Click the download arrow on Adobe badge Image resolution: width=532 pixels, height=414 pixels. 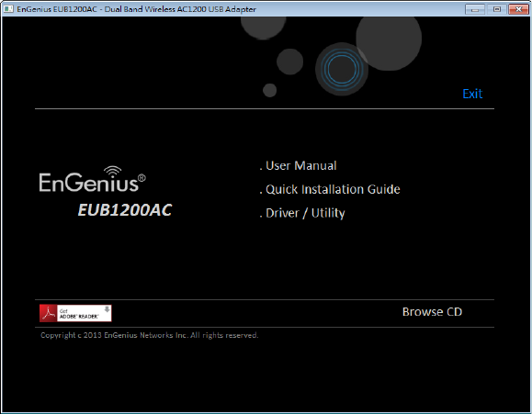107,308
